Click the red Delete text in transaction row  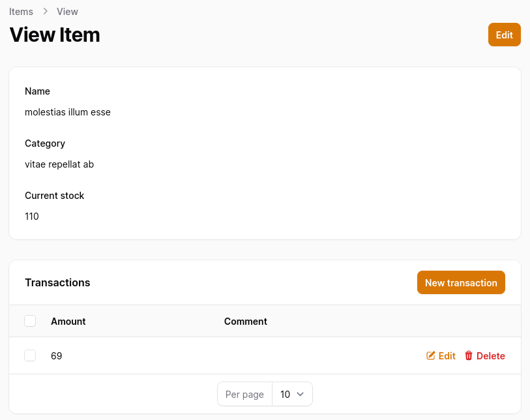[x=491, y=356]
